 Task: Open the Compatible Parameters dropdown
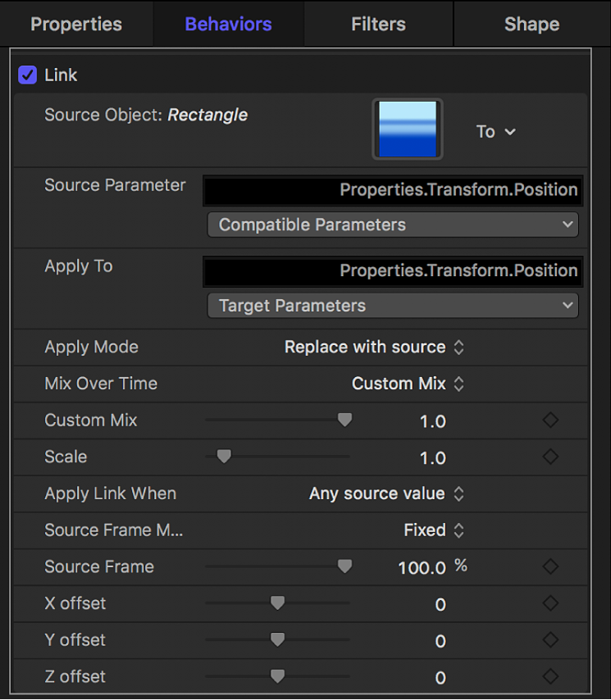click(393, 224)
